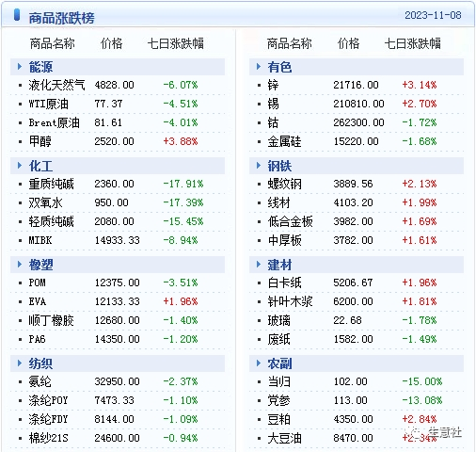Select 甲醇 commodity name
The height and width of the screenshot is (452, 476).
(x=40, y=141)
